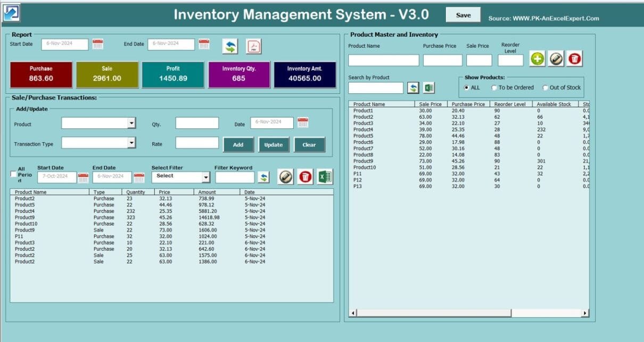Click the product table scroll right arrow

click(585, 313)
